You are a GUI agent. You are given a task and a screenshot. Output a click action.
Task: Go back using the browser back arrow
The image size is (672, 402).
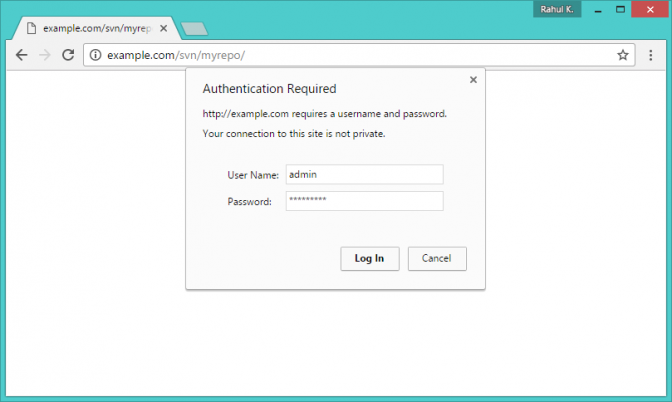click(x=21, y=55)
